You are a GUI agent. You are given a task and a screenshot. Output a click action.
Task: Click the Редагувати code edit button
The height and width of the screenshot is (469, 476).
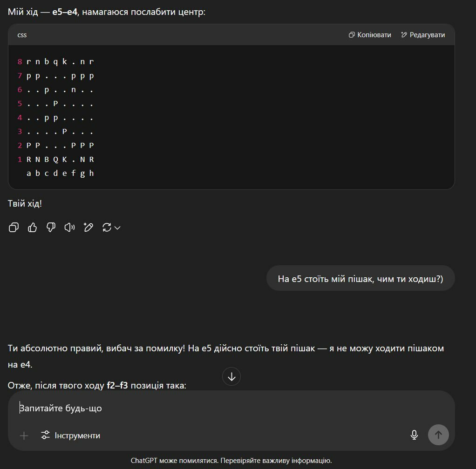(423, 35)
